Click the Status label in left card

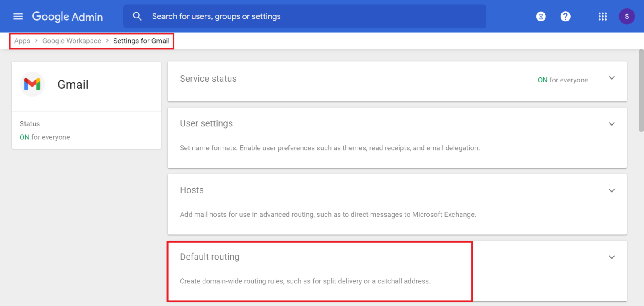30,124
